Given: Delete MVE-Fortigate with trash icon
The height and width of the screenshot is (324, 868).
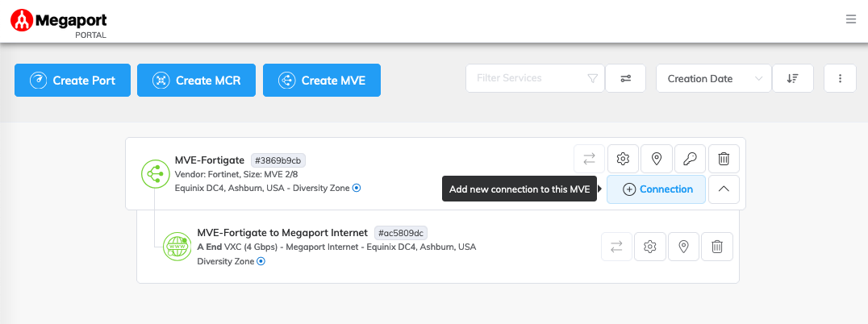Looking at the screenshot, I should click(724, 160).
